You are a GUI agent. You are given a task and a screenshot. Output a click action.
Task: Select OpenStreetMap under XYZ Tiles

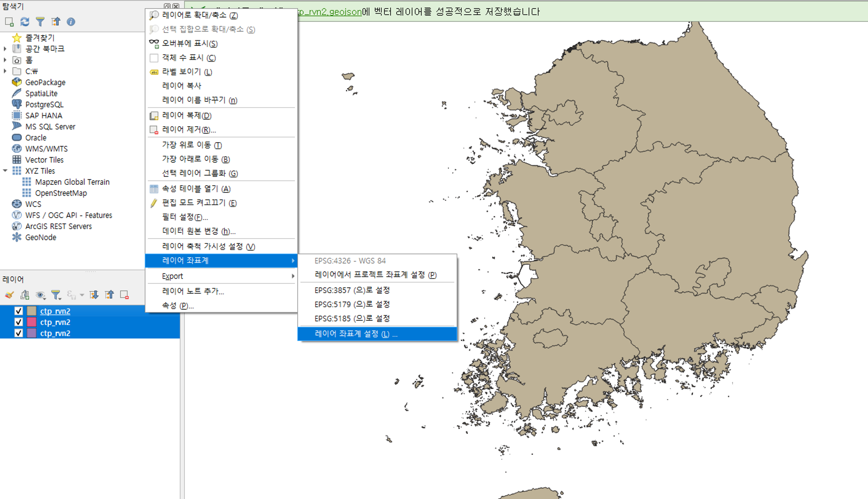(61, 193)
